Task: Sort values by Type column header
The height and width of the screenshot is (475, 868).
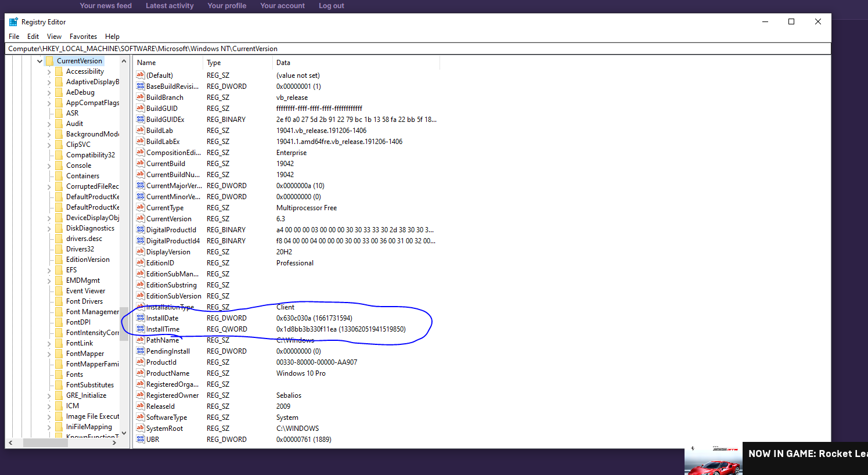Action: (237, 63)
